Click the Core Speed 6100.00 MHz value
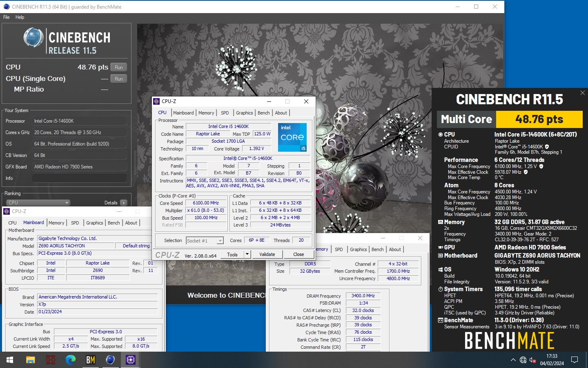This screenshot has width=588, height=368. 206,203
